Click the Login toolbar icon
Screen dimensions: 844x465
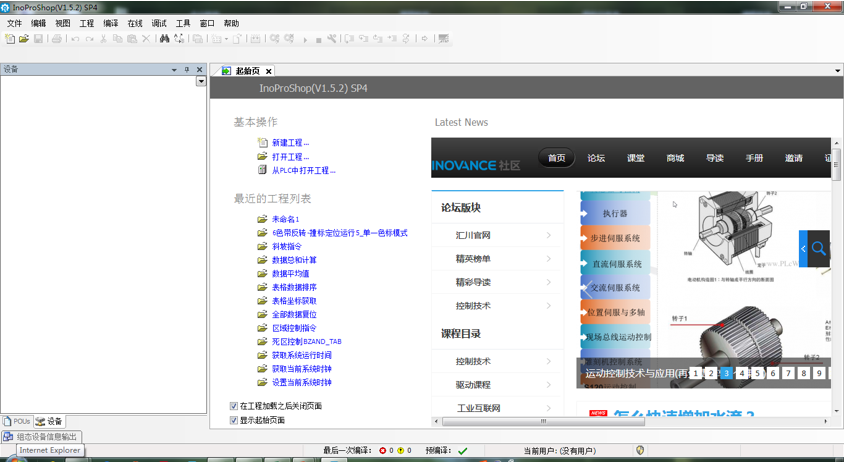tap(275, 39)
